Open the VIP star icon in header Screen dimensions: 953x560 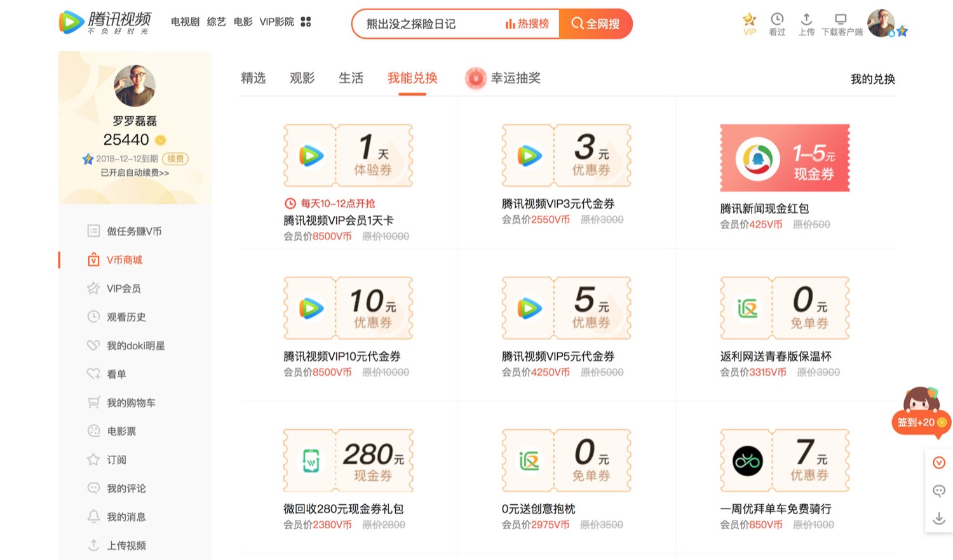click(750, 20)
